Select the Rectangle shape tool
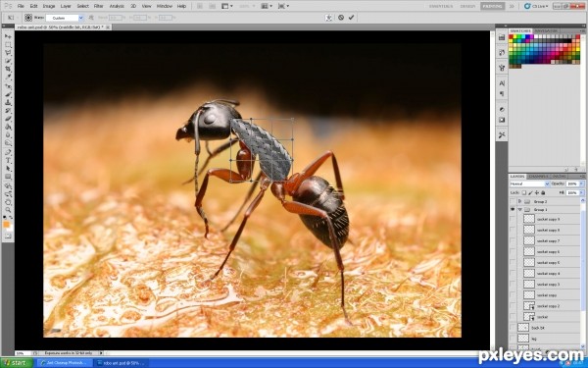The width and height of the screenshot is (588, 368). pyautogui.click(x=8, y=177)
